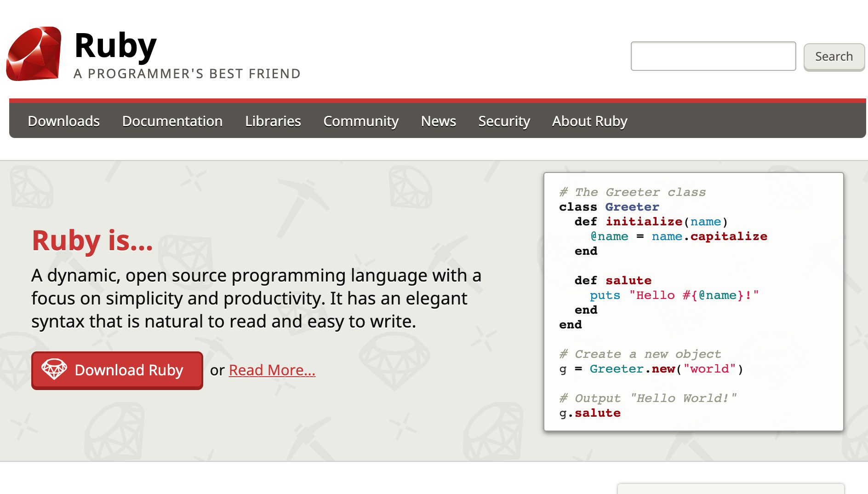Click the 'def initialize(name)' code line
The height and width of the screenshot is (494, 868).
651,222
